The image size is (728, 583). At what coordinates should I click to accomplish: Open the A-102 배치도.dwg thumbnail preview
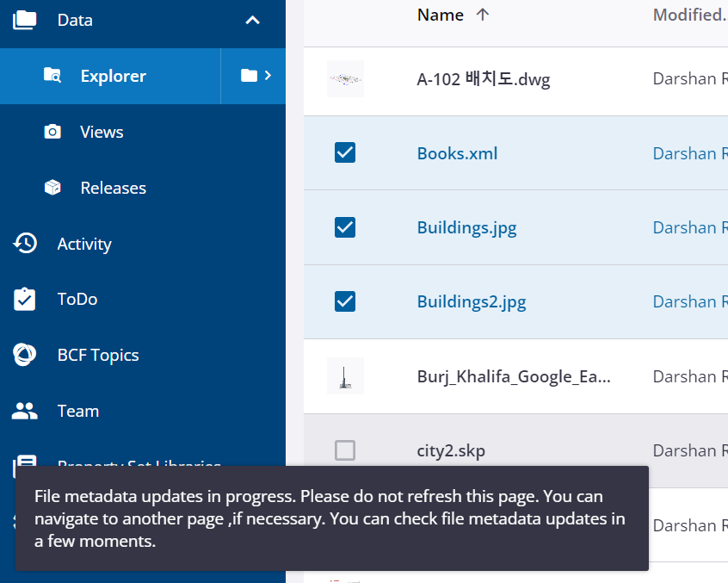pos(345,78)
